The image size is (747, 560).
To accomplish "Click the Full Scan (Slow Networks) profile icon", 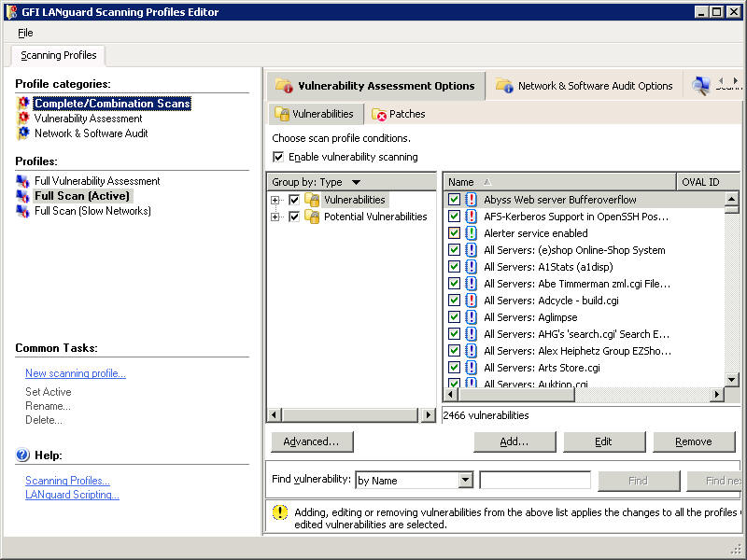I will pos(22,211).
